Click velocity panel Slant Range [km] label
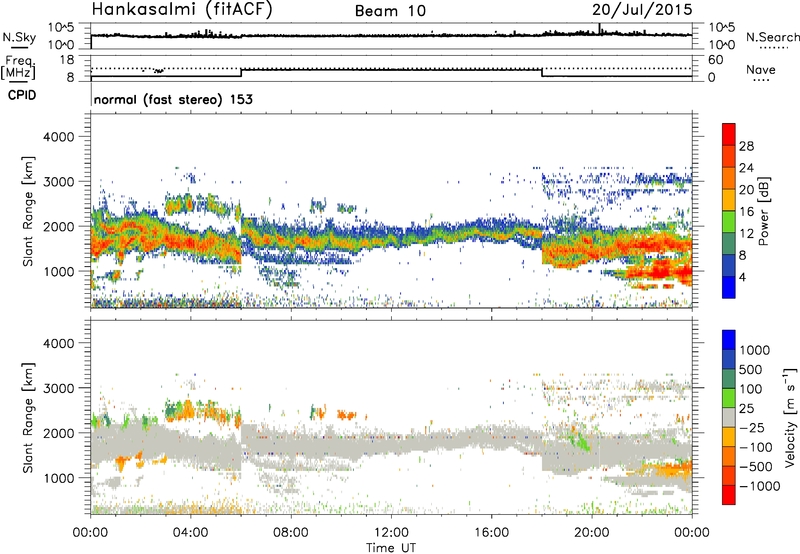 click(x=28, y=417)
